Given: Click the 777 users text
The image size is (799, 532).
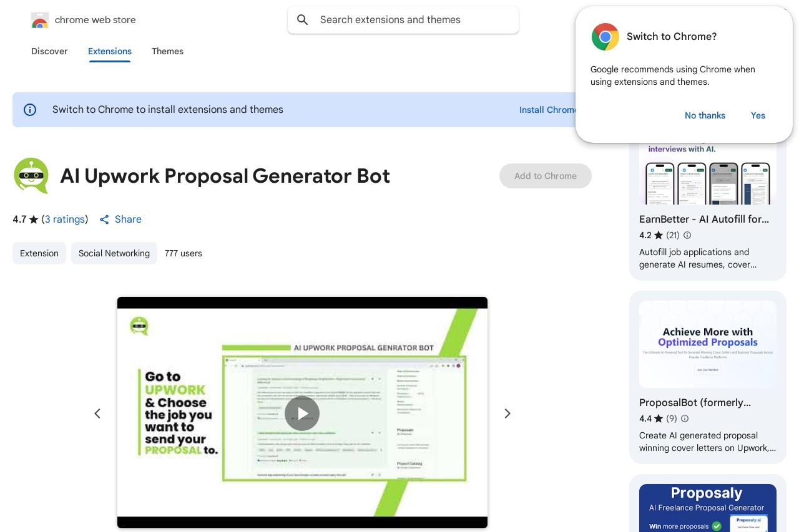Looking at the screenshot, I should pos(184,253).
